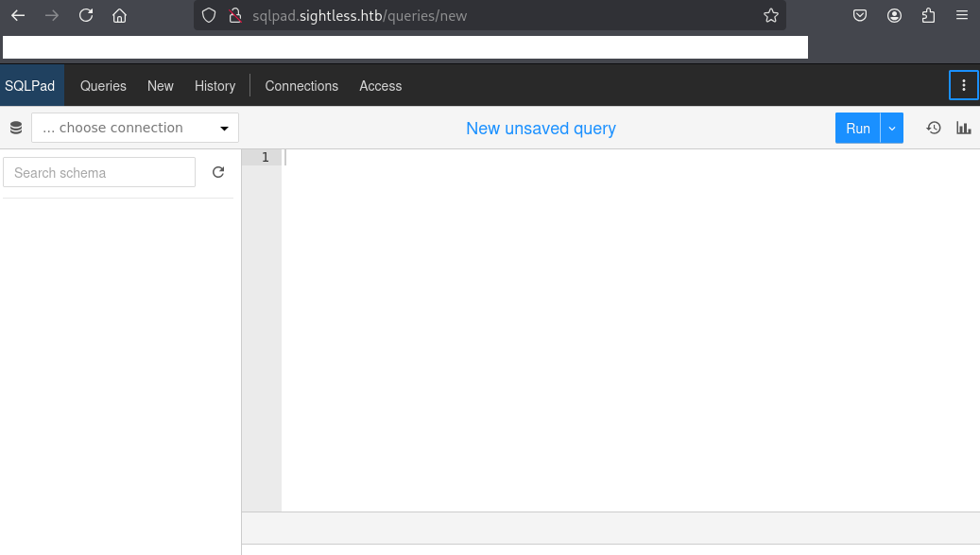Open Firefox extensions puzzle icon
The image size is (980, 555).
click(x=928, y=15)
